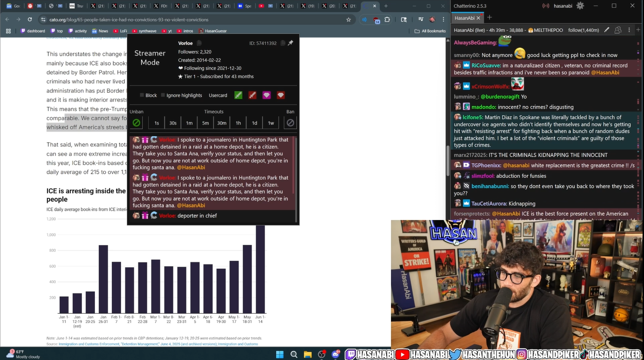Viewport: 644px width, 360px height.
Task: Timeout user for 5m
Action: click(206, 123)
